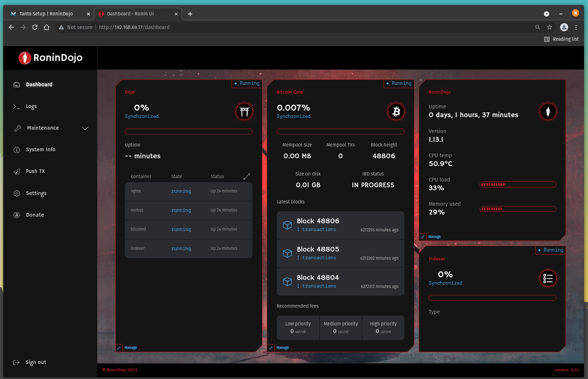Click the Bitcoin Core Running status badge
This screenshot has width=588, height=379.
pos(399,83)
